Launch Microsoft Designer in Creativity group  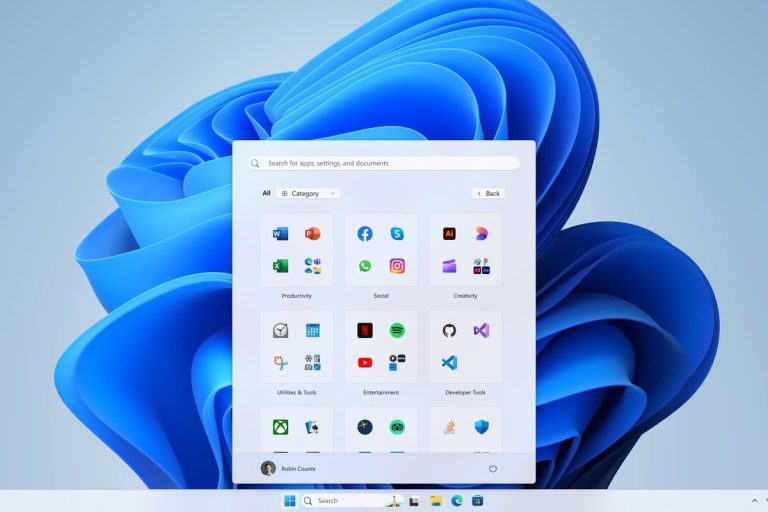coord(481,234)
